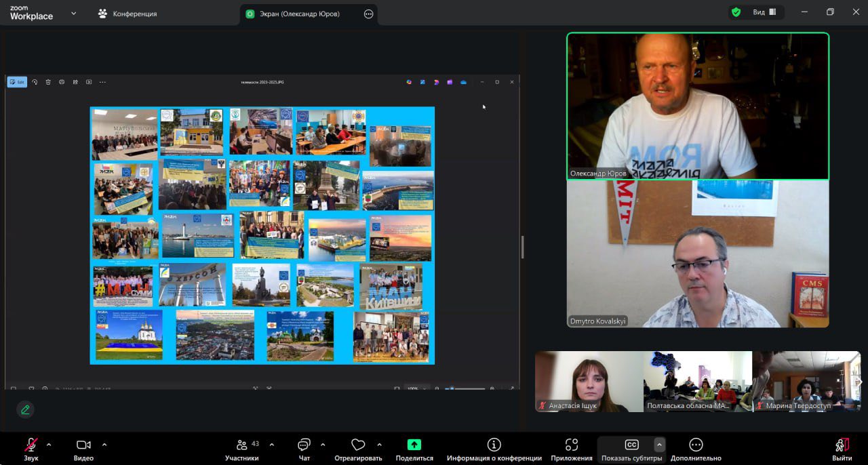
Task: Click participant count 43
Action: 255,444
